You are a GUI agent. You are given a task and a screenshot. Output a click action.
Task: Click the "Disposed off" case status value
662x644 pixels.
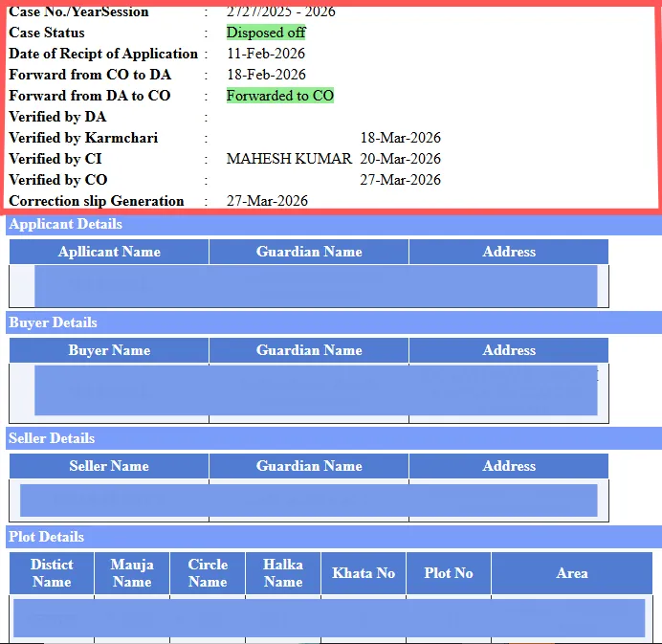pyautogui.click(x=266, y=33)
